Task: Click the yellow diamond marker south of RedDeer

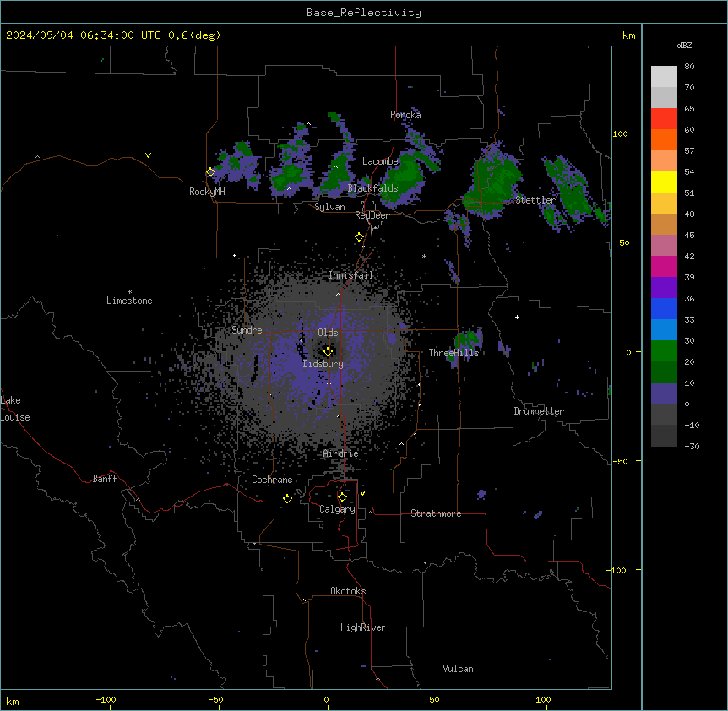Action: pyautogui.click(x=359, y=237)
